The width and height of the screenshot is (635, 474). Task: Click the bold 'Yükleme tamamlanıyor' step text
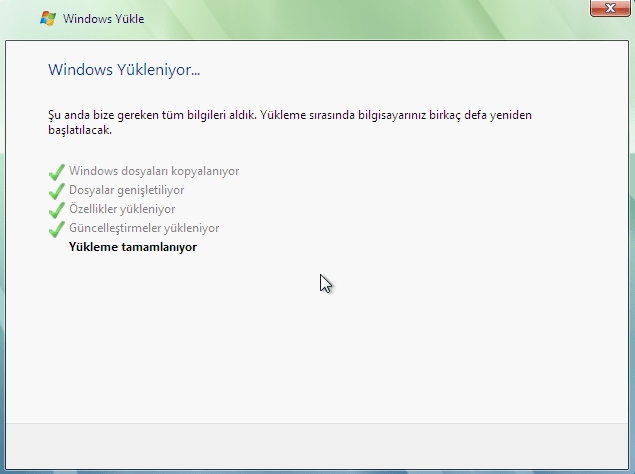tap(133, 247)
